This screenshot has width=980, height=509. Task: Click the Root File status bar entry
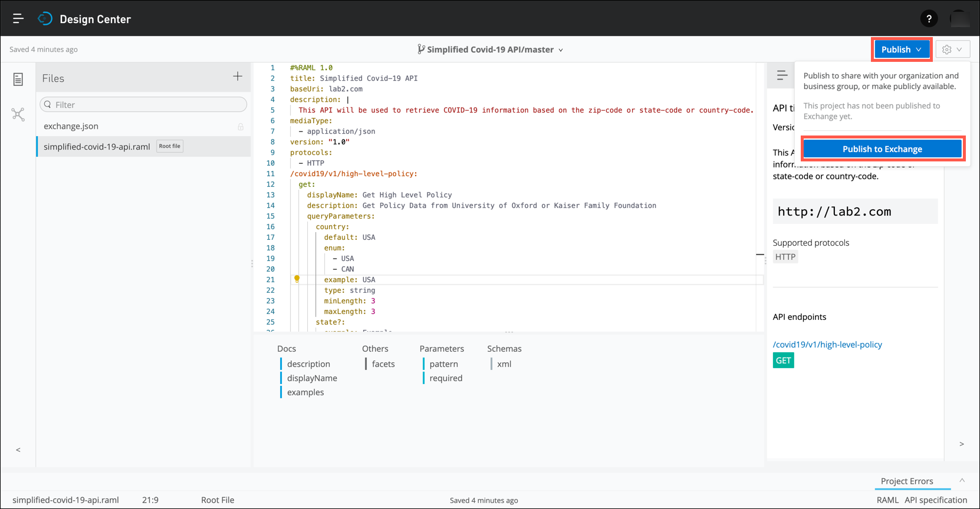pos(218,500)
